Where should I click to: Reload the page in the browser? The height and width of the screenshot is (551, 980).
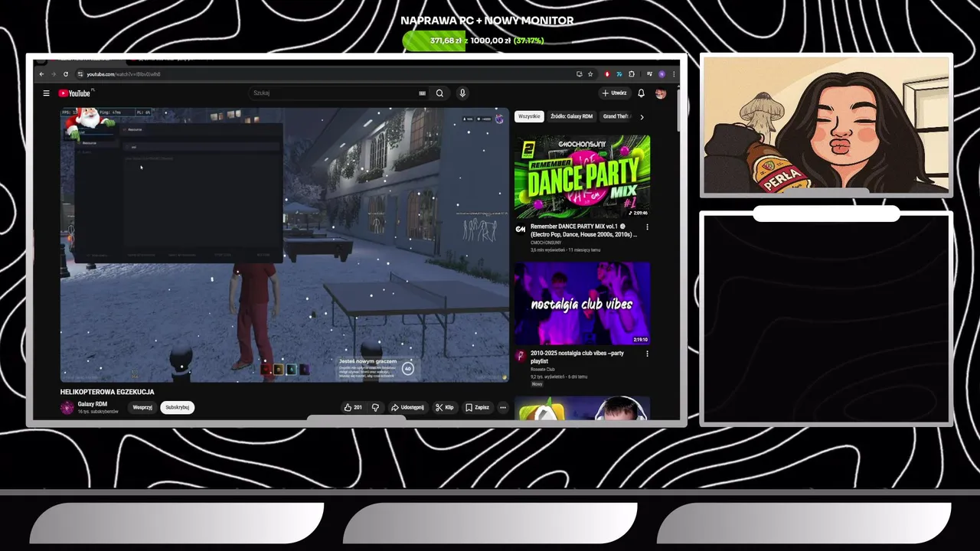pyautogui.click(x=66, y=74)
